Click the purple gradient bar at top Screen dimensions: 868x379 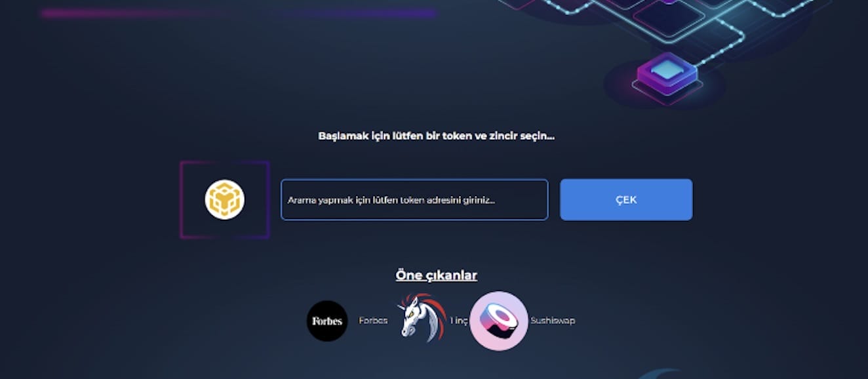(x=239, y=13)
